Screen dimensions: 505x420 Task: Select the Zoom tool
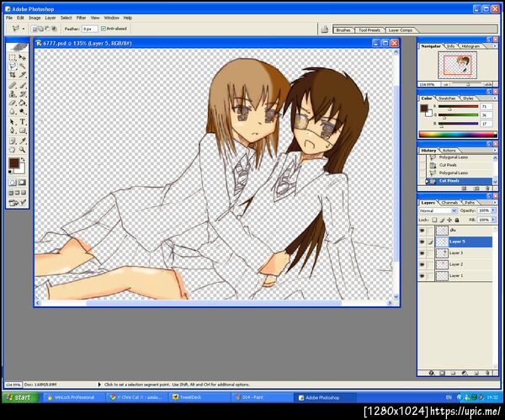click(22, 150)
